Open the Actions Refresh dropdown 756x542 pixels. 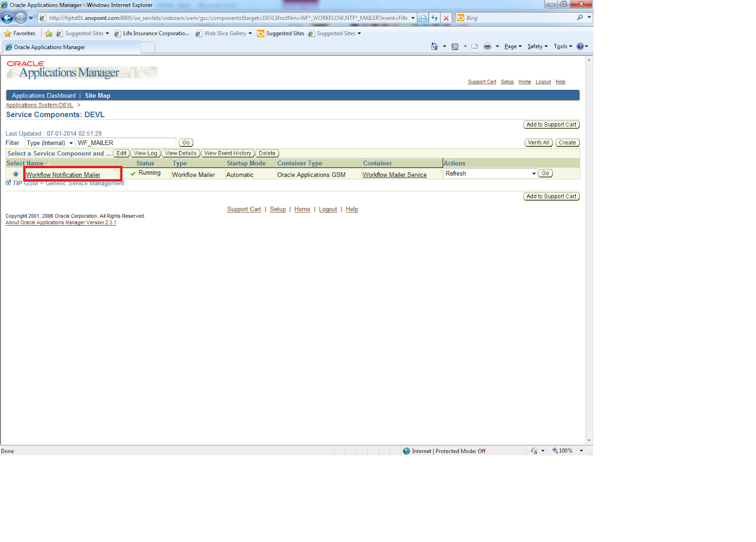coord(490,174)
